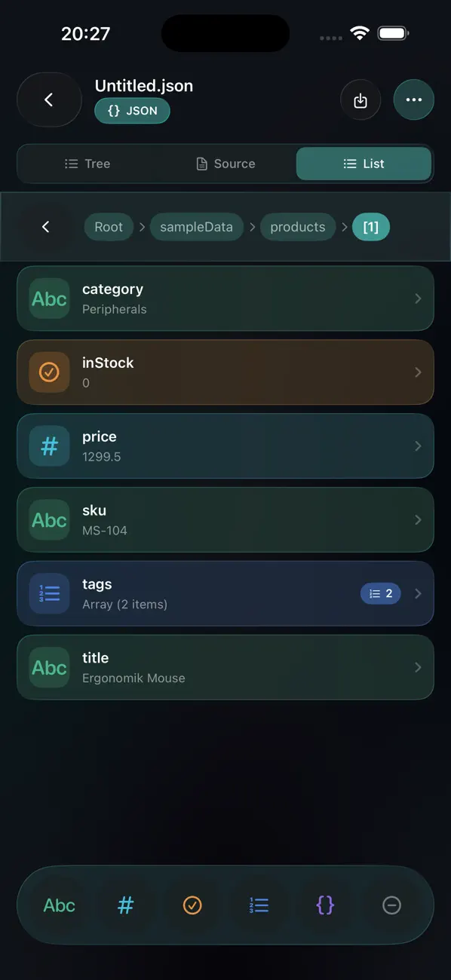Click the boolean icon on inStock row
This screenshot has width=451, height=980.
[48, 372]
